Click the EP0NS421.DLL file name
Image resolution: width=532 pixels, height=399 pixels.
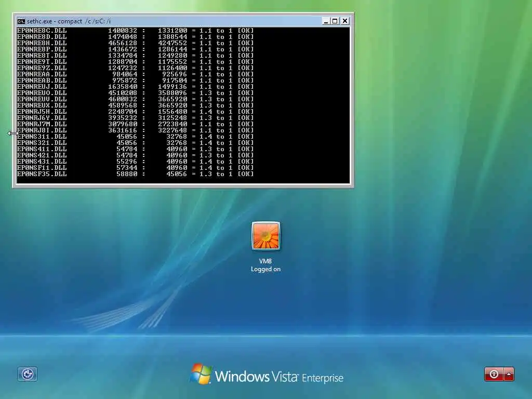pos(42,155)
